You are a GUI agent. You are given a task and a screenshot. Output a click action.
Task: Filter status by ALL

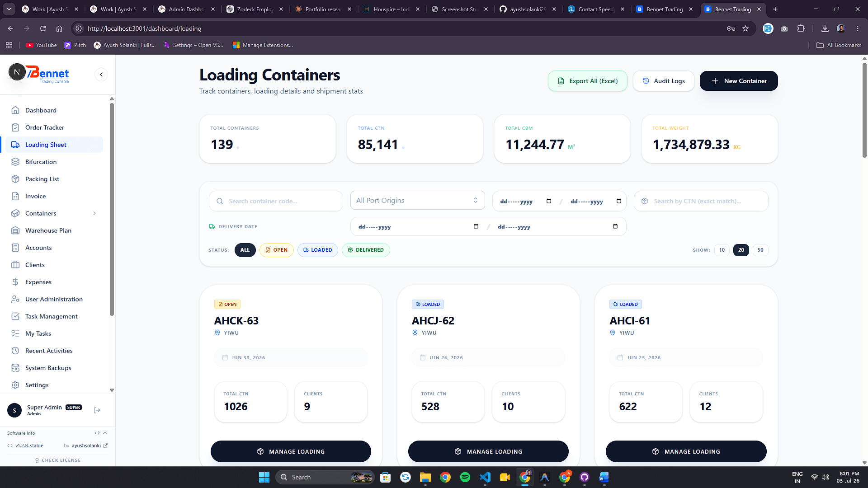coord(245,250)
